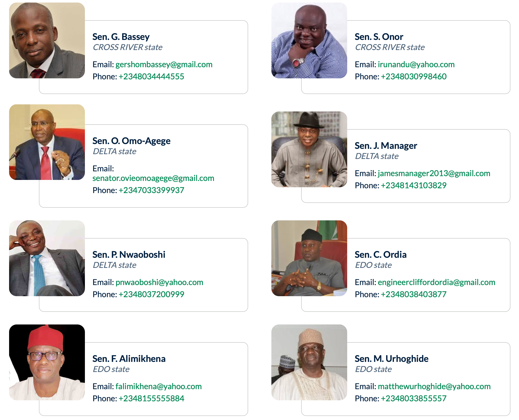Call Sen. F. Alimikhena's number +2348155555884

tap(151, 398)
